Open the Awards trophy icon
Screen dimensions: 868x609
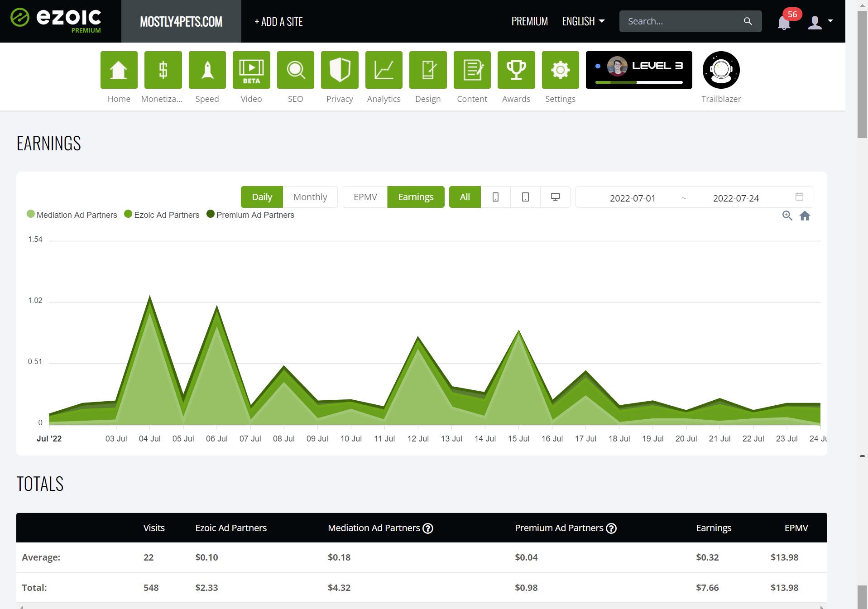pos(516,70)
